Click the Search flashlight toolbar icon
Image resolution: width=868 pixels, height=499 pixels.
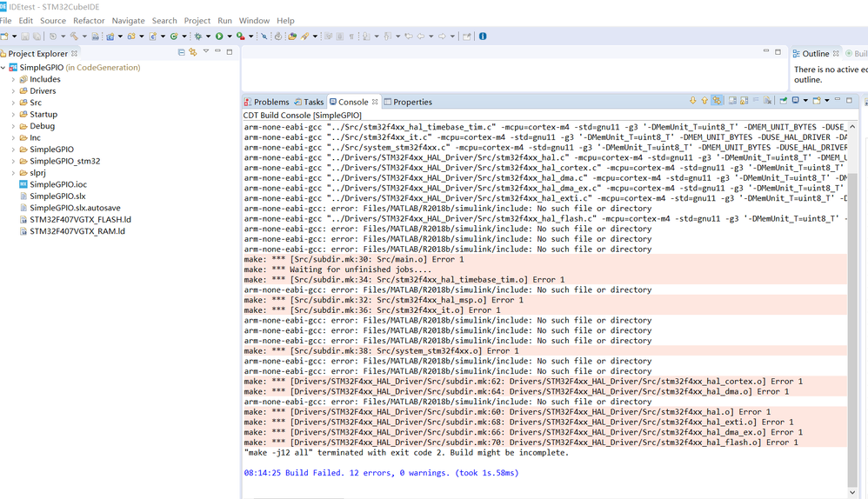coord(304,37)
